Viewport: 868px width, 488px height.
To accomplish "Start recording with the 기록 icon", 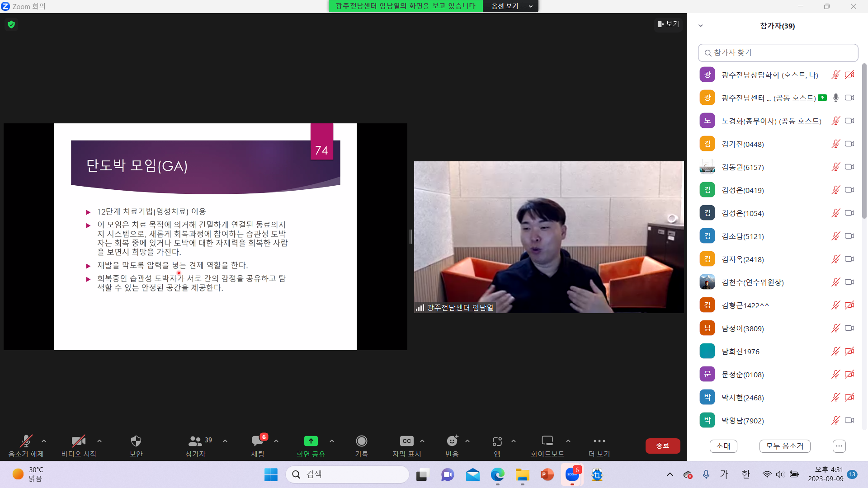I will [361, 441].
